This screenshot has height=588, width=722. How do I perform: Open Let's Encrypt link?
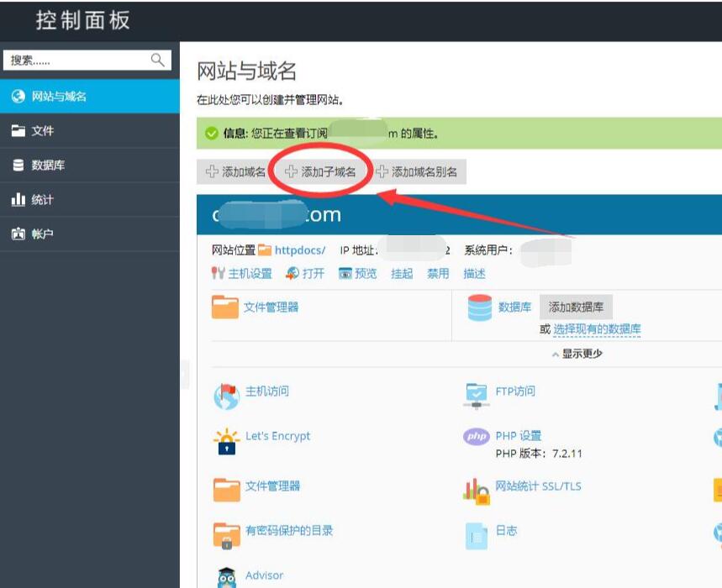[x=278, y=436]
